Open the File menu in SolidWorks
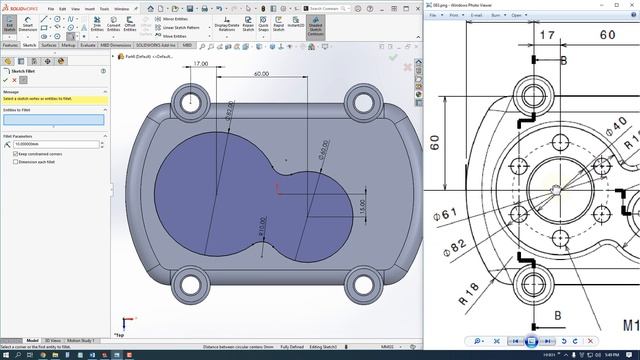640x360 pixels. 51,9
